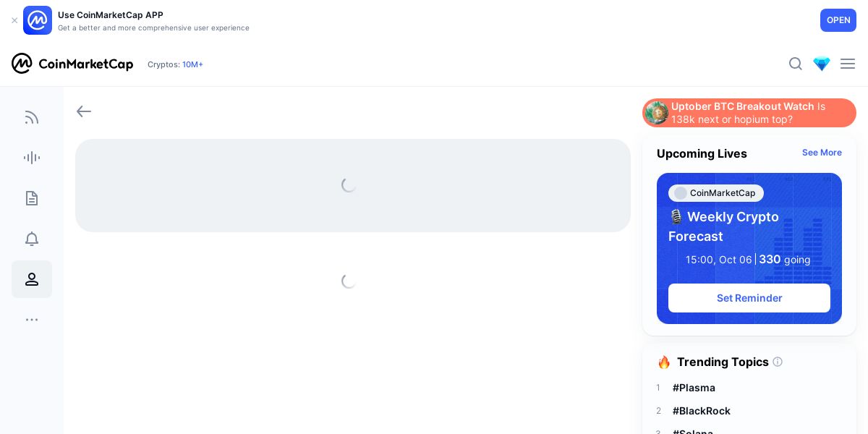Open the Uptober BTC Breakout Watch banner
Image resolution: width=868 pixels, height=434 pixels.
pos(749,113)
